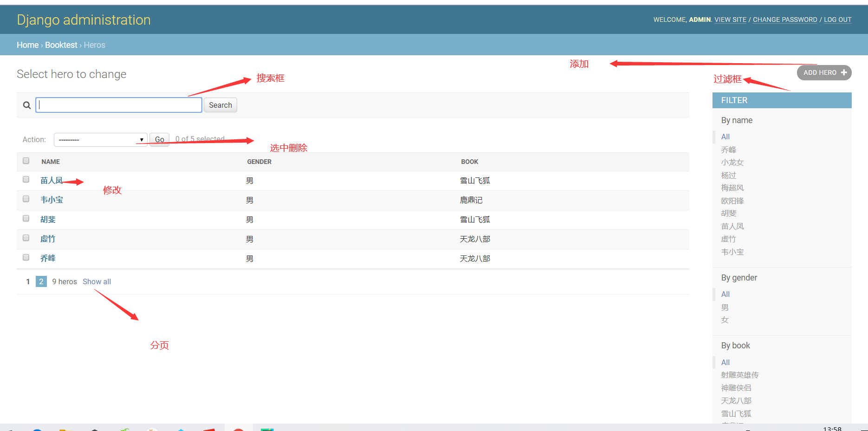Click Show all to display every hero
This screenshot has width=868, height=431.
[97, 281]
